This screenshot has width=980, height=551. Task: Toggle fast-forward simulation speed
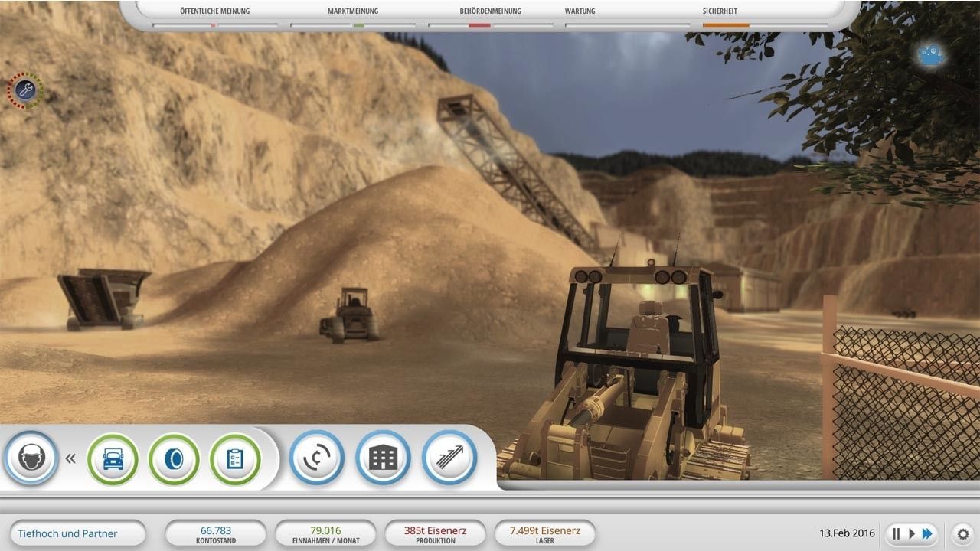(x=927, y=533)
